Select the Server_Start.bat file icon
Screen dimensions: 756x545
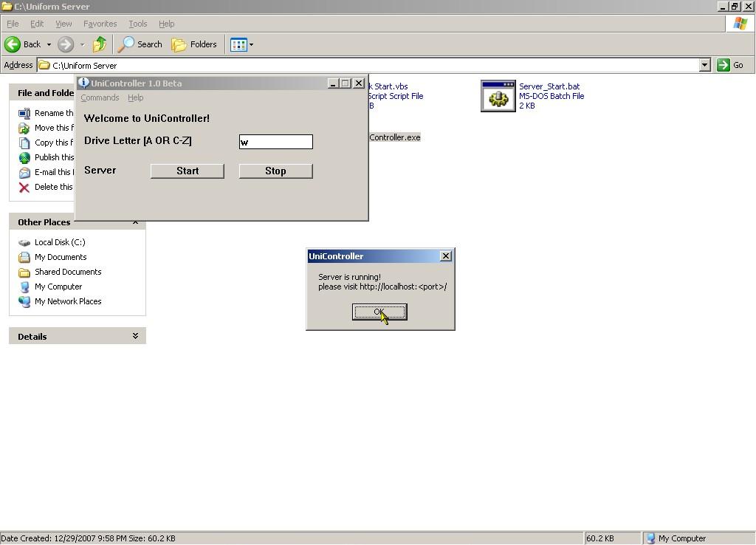(498, 96)
